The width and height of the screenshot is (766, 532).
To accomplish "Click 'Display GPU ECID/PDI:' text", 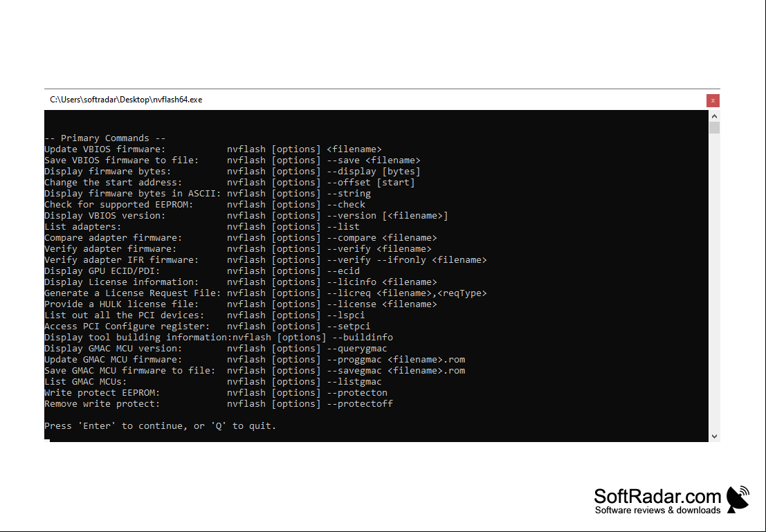I will [x=102, y=271].
